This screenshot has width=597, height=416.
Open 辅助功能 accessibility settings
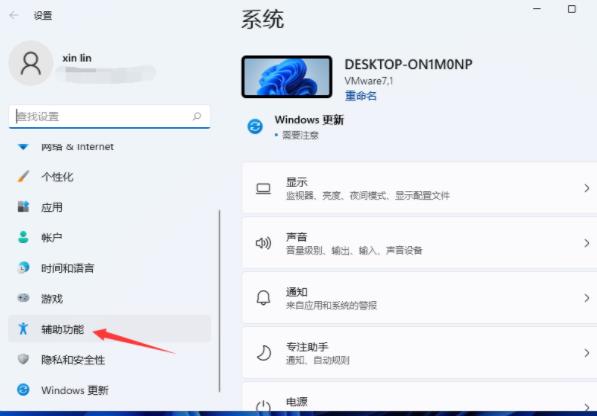(109, 329)
